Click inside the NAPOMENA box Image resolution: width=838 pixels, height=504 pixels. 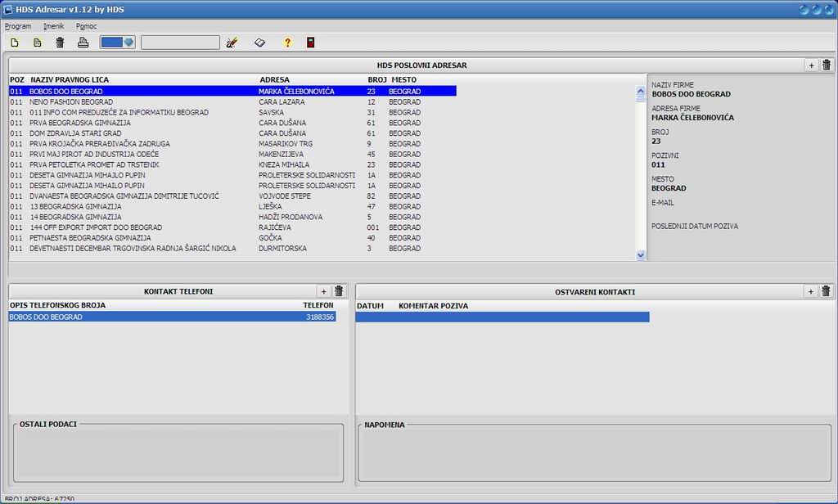coord(594,454)
